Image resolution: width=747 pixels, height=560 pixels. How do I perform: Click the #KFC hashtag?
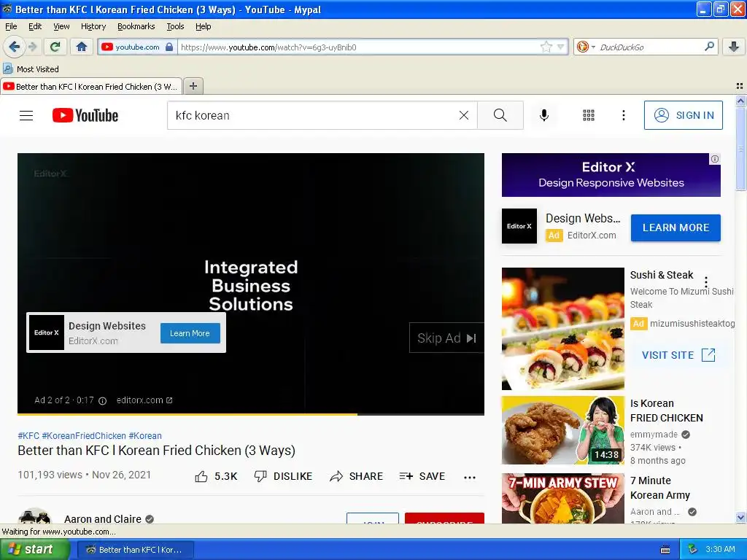coord(28,436)
